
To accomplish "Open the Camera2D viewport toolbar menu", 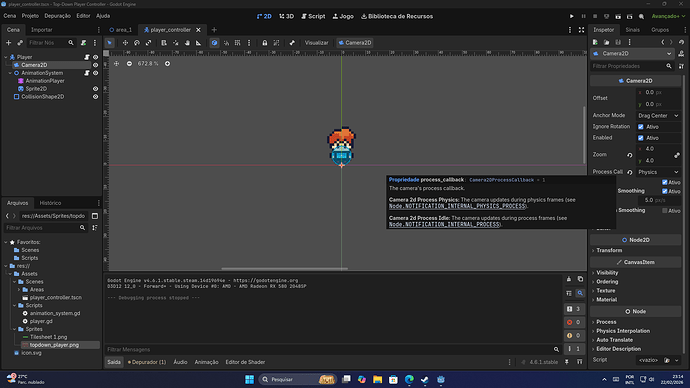I will click(x=355, y=43).
